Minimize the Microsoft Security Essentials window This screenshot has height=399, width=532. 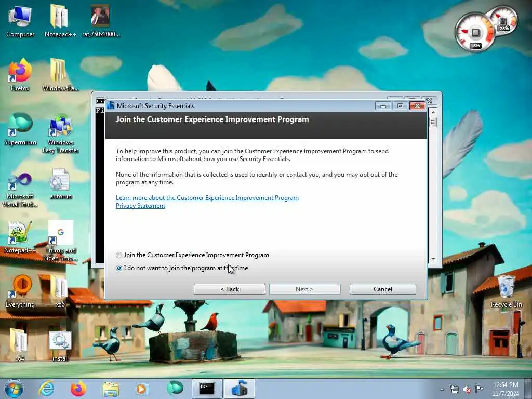[383, 106]
